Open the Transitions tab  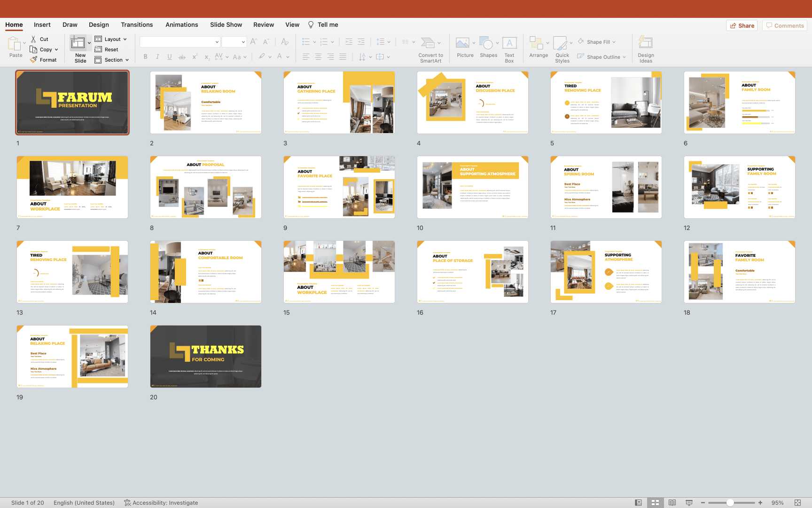[x=137, y=25]
